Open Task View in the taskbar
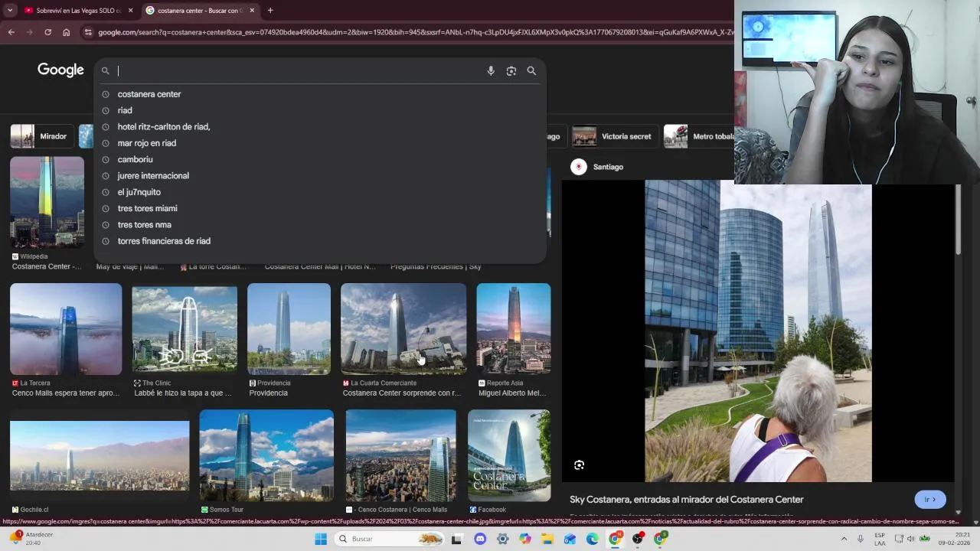The image size is (980, 551). [457, 539]
